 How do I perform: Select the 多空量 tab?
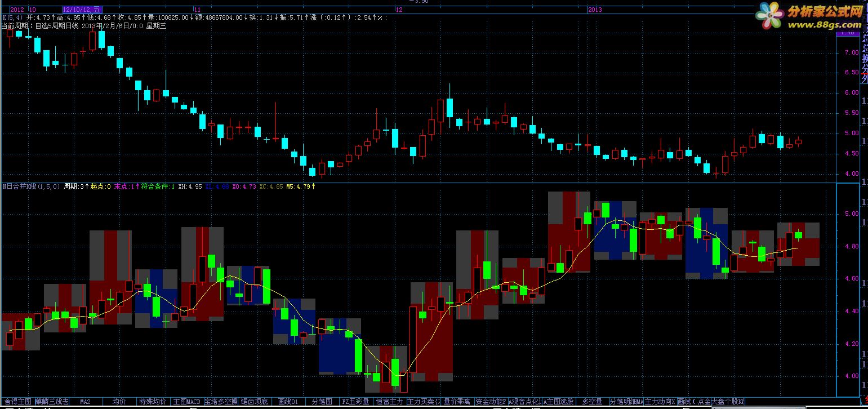[592, 402]
